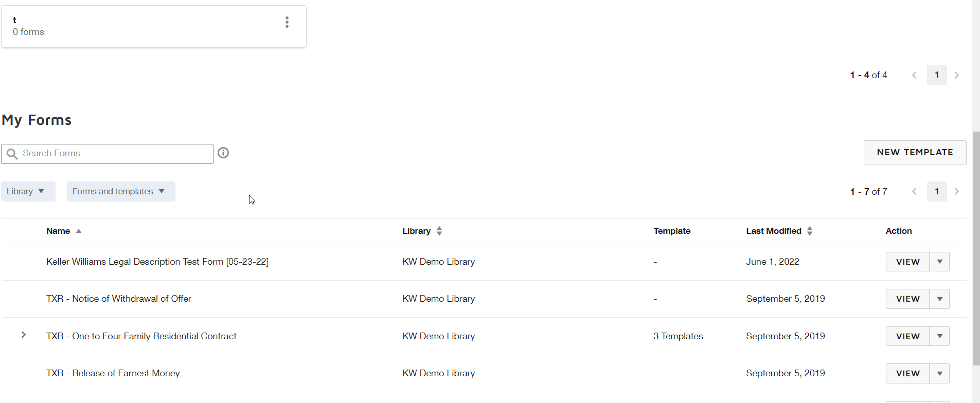980x403 pixels.
Task: Go to next page of My Forms
Action: click(957, 191)
